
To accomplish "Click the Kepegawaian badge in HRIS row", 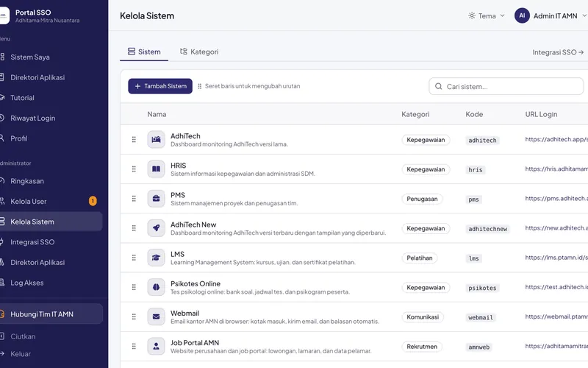I will (x=426, y=169).
